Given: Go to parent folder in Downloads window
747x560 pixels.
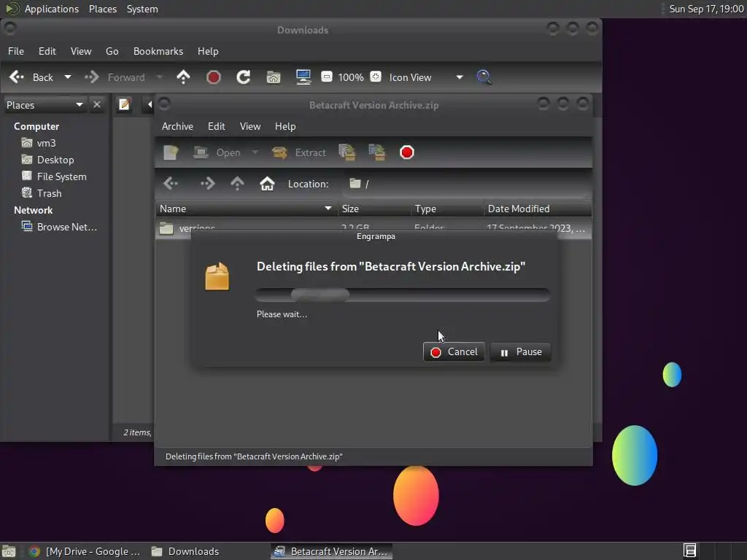Looking at the screenshot, I should (183, 77).
